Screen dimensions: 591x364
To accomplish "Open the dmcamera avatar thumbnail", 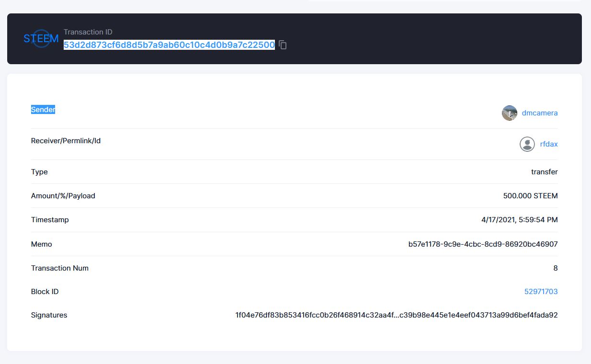I will pos(510,113).
